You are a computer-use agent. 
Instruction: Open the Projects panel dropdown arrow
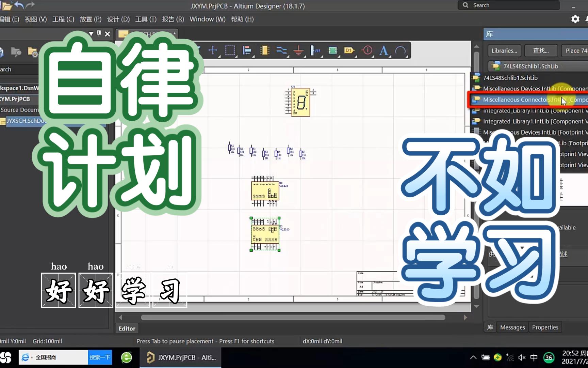click(x=91, y=34)
